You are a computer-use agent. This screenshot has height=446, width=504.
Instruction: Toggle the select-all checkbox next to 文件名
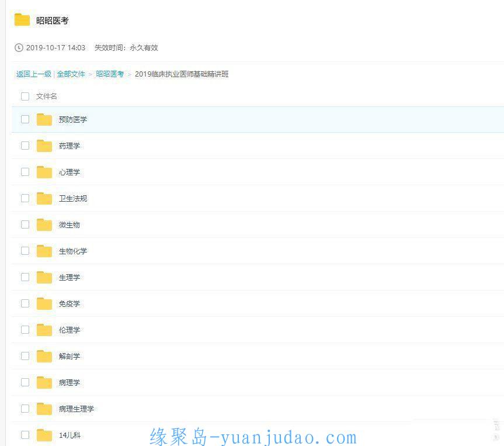pos(25,96)
